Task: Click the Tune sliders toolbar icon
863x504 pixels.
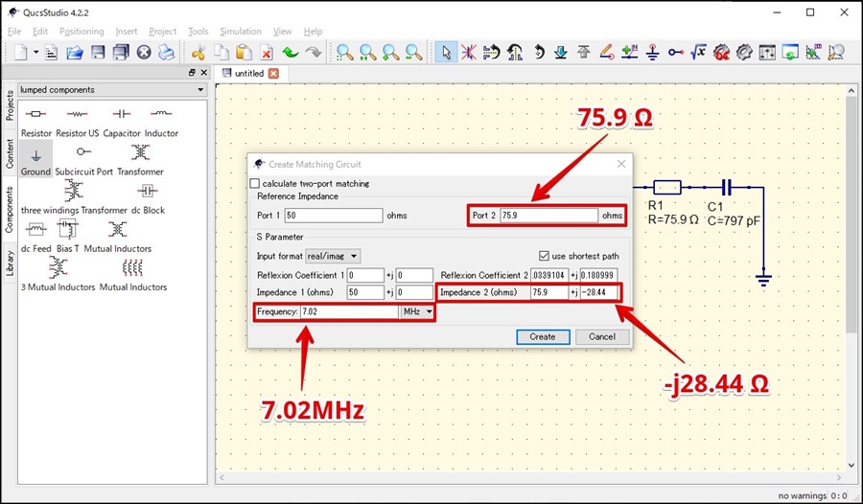Action: (x=767, y=53)
